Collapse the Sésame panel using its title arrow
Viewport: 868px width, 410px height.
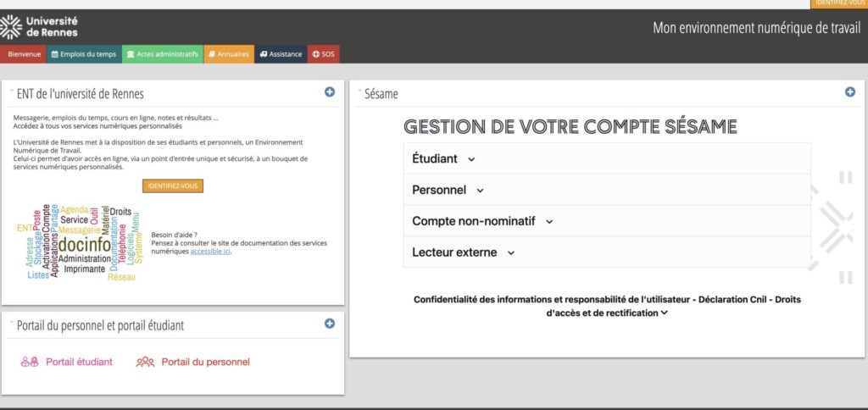pos(359,91)
